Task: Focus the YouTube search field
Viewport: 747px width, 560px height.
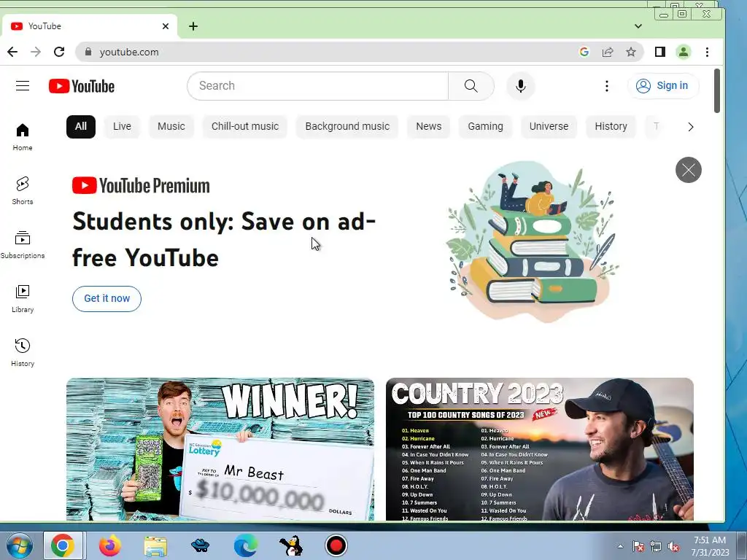Action: [318, 86]
